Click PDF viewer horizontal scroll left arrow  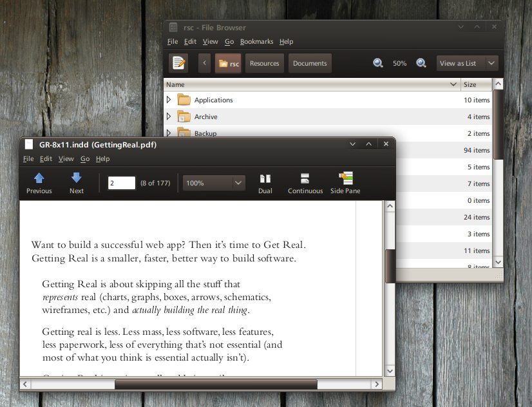pos(25,384)
